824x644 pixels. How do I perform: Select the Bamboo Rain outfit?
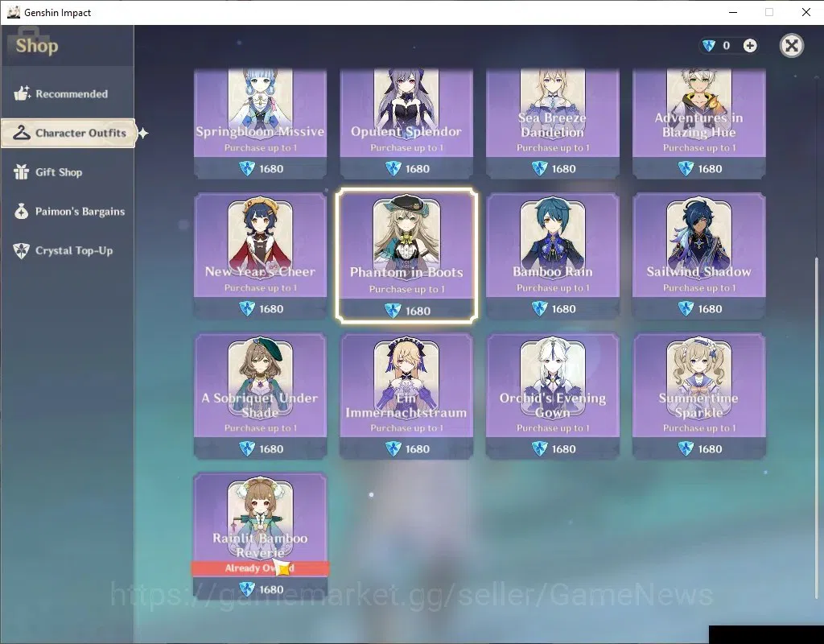(552, 255)
